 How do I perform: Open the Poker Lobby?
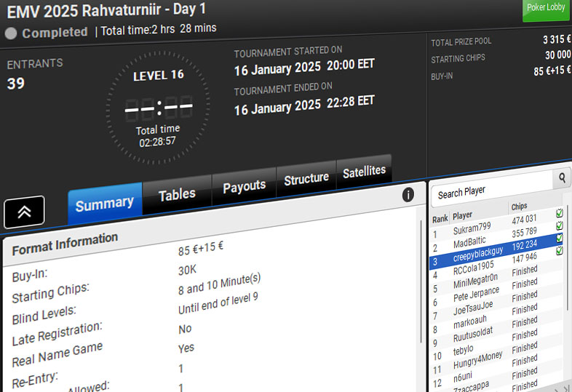(547, 9)
